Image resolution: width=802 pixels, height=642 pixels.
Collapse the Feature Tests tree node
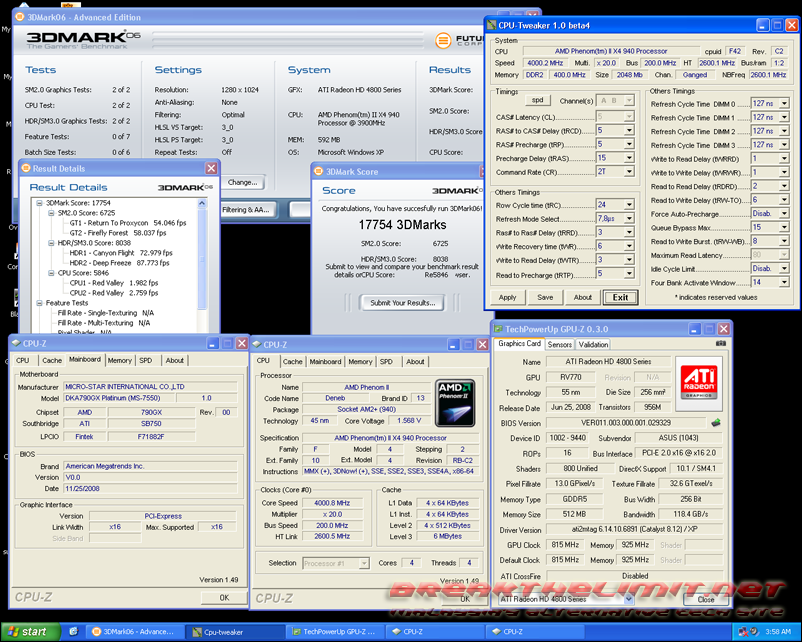coord(39,303)
